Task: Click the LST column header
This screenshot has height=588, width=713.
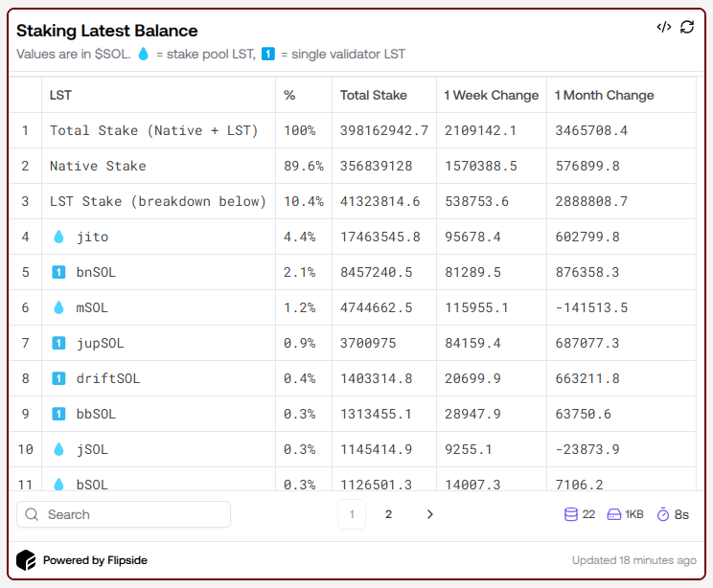Action: pos(60,95)
